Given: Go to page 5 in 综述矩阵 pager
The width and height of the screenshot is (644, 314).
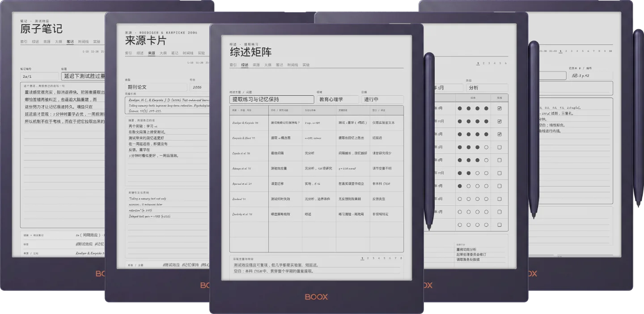Looking at the screenshot, I should coord(385,258).
